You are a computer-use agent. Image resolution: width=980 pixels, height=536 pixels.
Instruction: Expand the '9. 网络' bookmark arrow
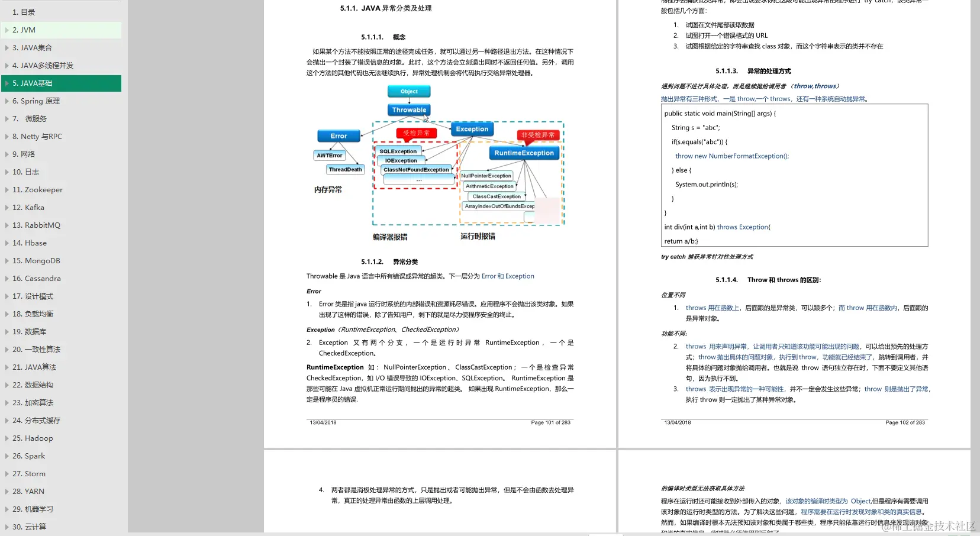click(7, 154)
